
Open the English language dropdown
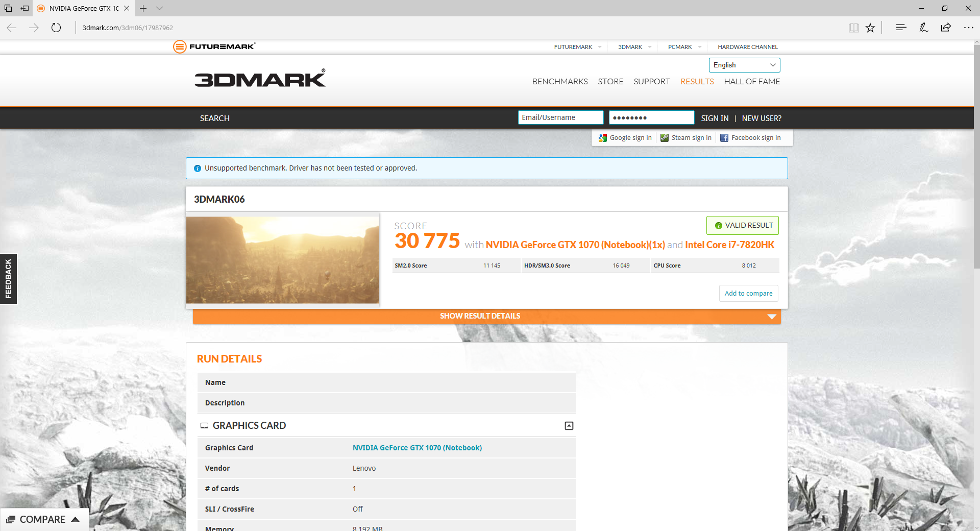pyautogui.click(x=744, y=65)
